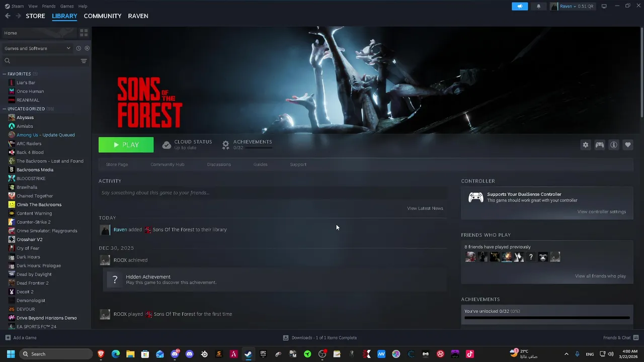Click Raven avatar in today's activity
This screenshot has height=362, width=644.
105,230
